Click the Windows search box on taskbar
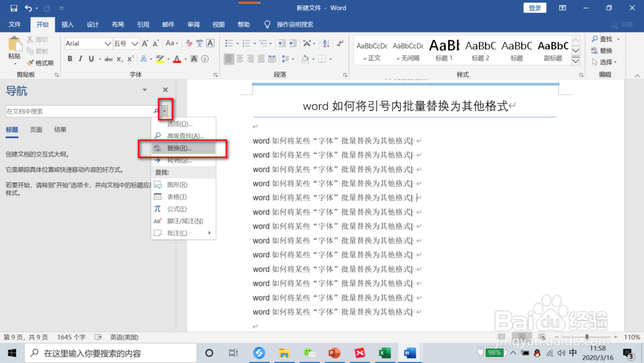The width and height of the screenshot is (644, 363). [x=111, y=353]
